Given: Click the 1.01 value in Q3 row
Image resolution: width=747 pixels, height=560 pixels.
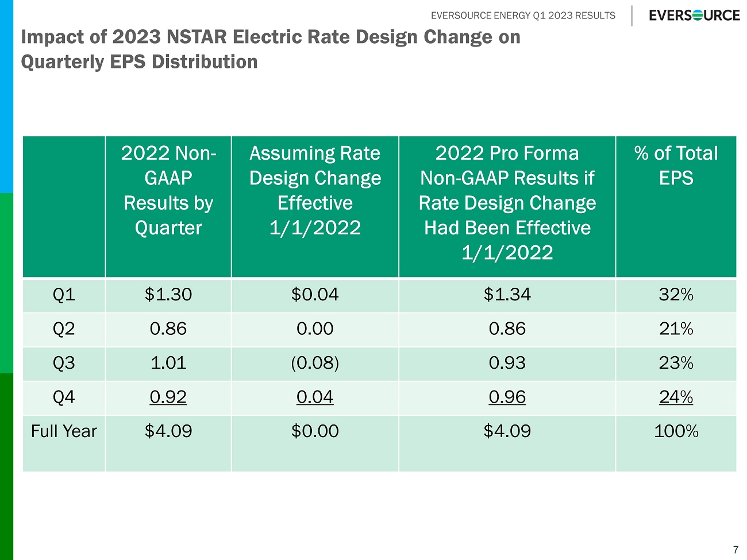Looking at the screenshot, I should click(x=168, y=363).
